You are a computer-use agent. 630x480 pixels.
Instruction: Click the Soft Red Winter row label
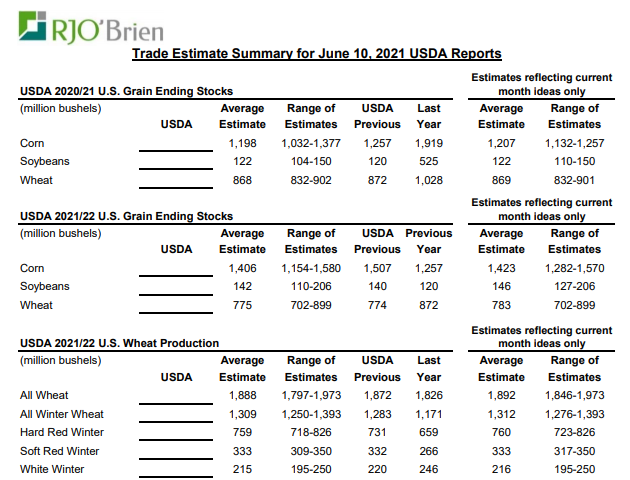(62, 450)
